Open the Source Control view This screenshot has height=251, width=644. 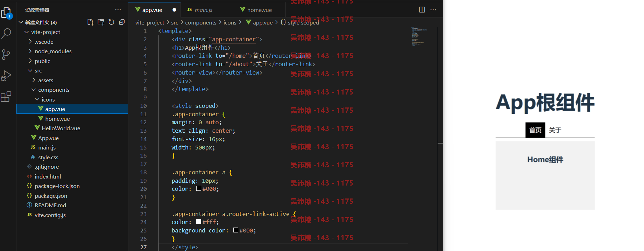(6, 54)
